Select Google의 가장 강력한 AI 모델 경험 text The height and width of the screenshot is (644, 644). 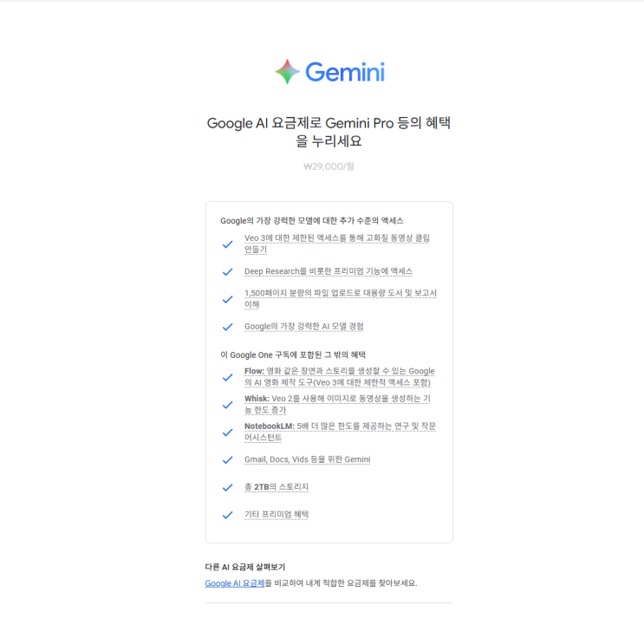304,327
